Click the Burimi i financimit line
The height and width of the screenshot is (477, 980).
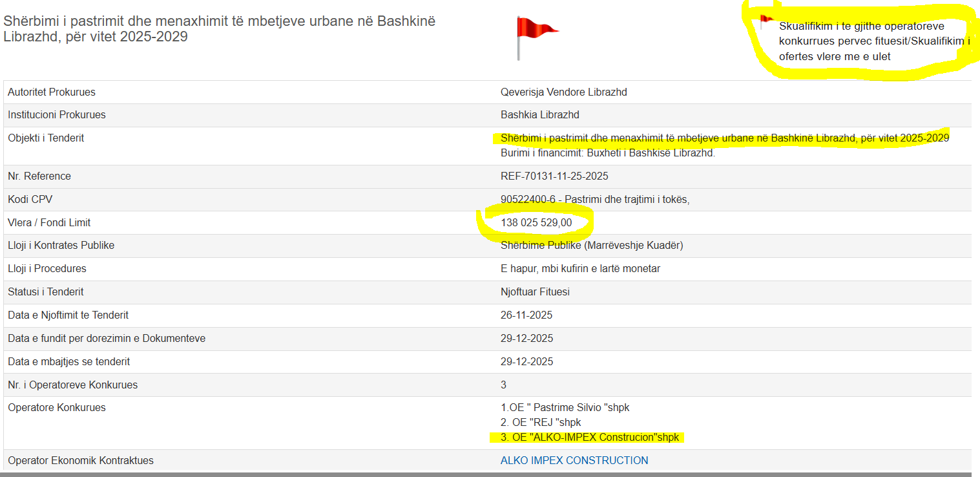(x=607, y=154)
